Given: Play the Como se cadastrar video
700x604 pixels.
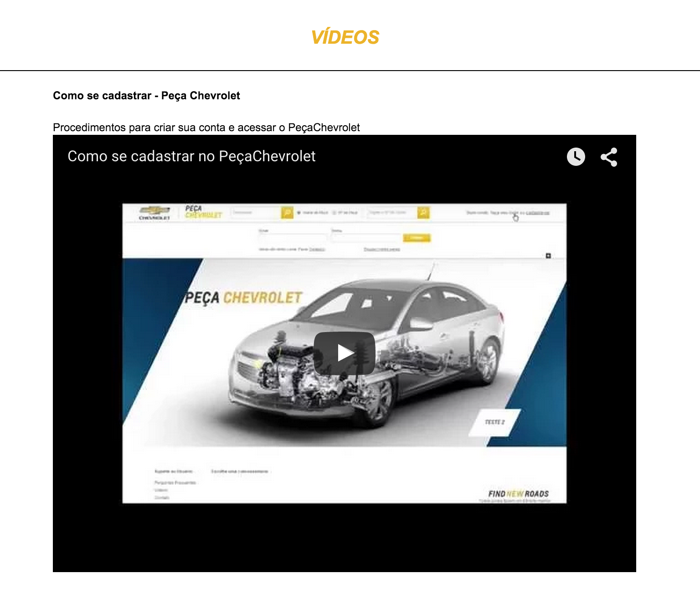Looking at the screenshot, I should click(345, 353).
